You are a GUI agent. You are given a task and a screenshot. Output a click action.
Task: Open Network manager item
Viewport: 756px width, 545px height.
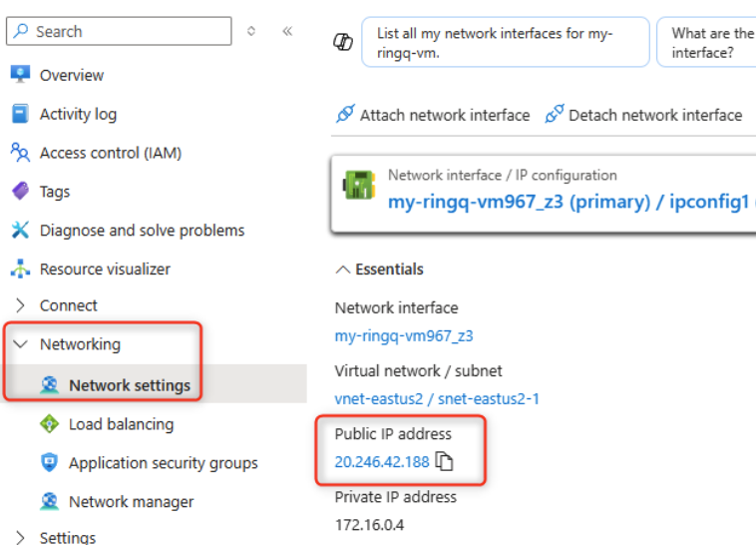pyautogui.click(x=131, y=502)
